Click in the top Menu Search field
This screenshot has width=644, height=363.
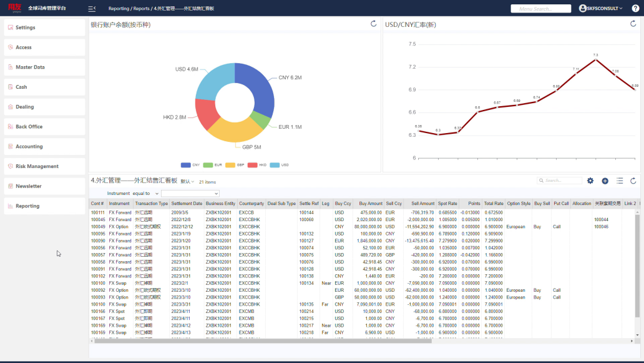540,9
